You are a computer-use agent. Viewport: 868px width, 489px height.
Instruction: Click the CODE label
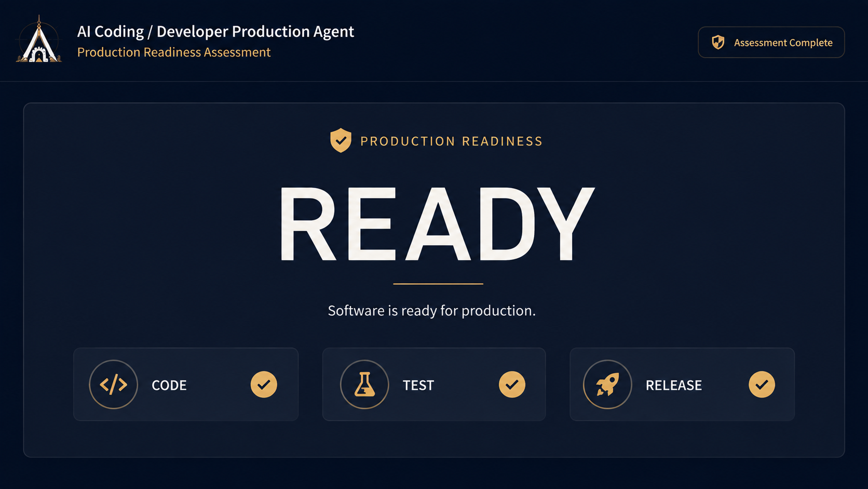click(x=169, y=385)
